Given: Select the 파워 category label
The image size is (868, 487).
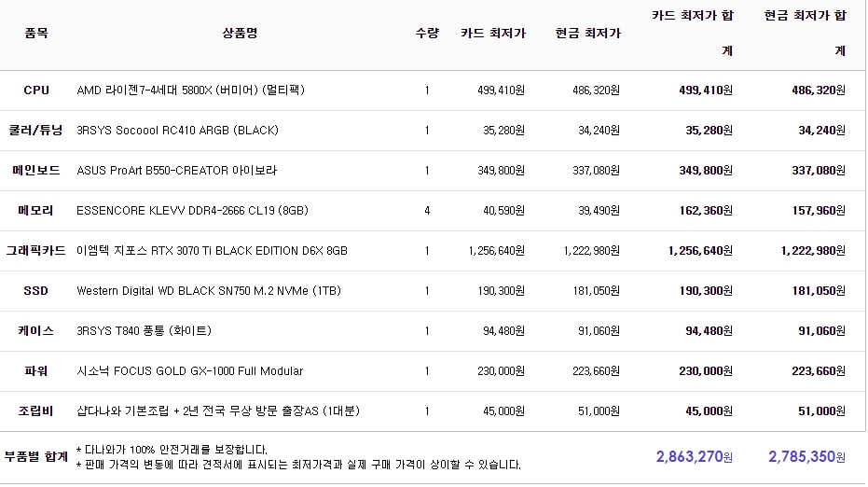Looking at the screenshot, I should pyautogui.click(x=36, y=370).
